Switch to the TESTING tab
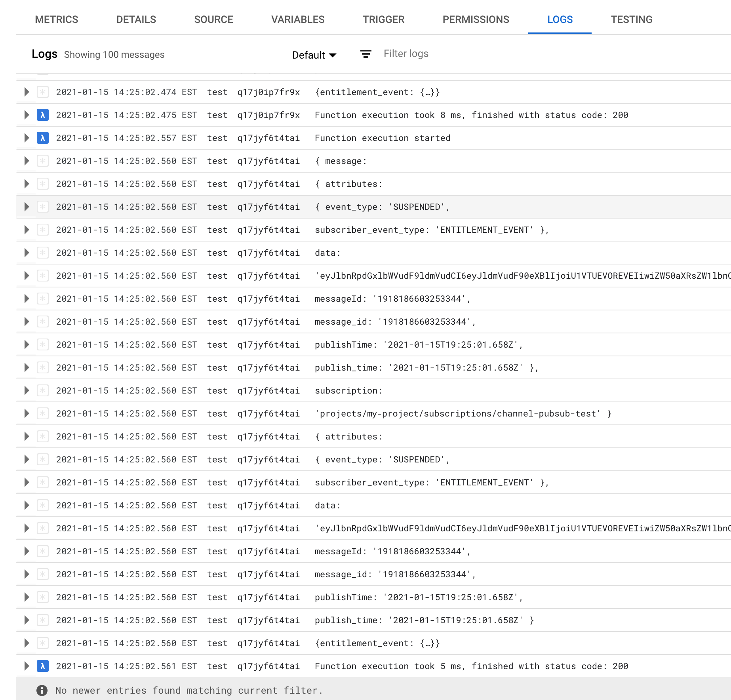Image resolution: width=731 pixels, height=700 pixels. pos(631,19)
